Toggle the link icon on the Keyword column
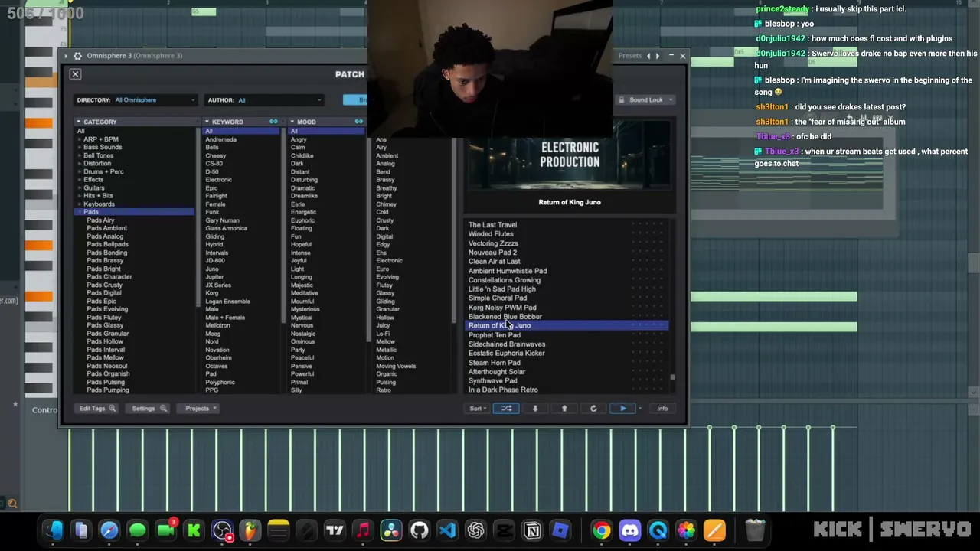The width and height of the screenshot is (980, 551). pyautogui.click(x=273, y=122)
